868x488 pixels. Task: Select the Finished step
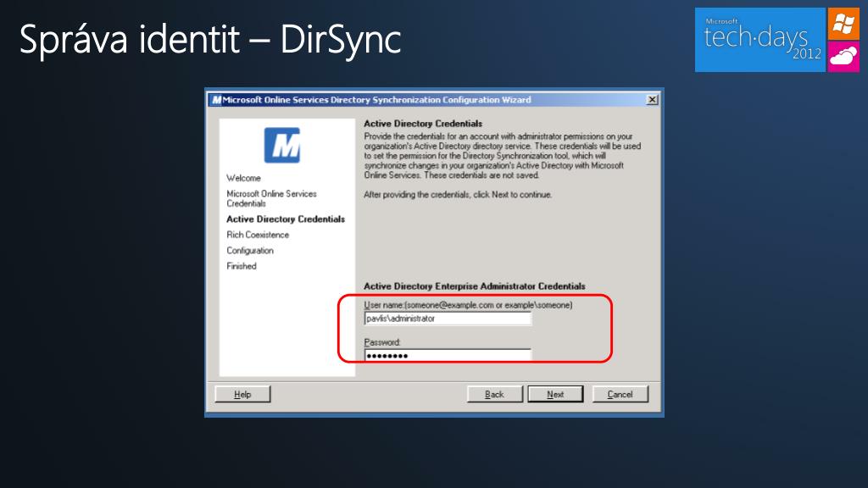242,266
